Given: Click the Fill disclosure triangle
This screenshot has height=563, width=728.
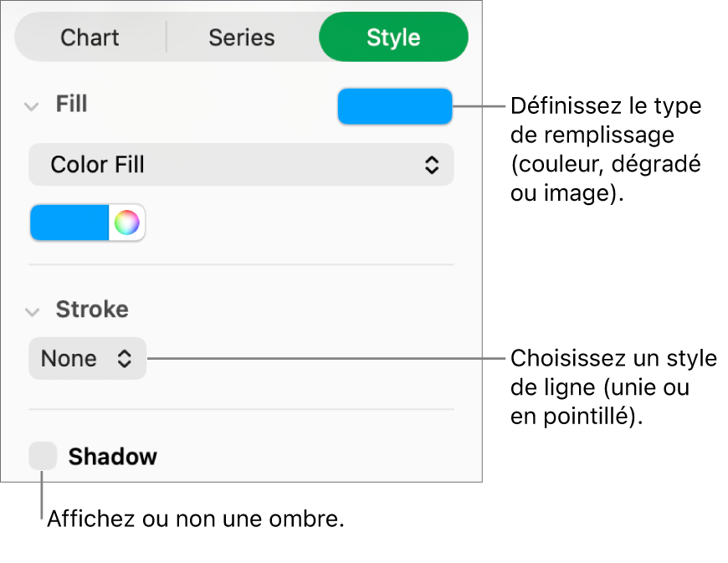Looking at the screenshot, I should pos(32,104).
